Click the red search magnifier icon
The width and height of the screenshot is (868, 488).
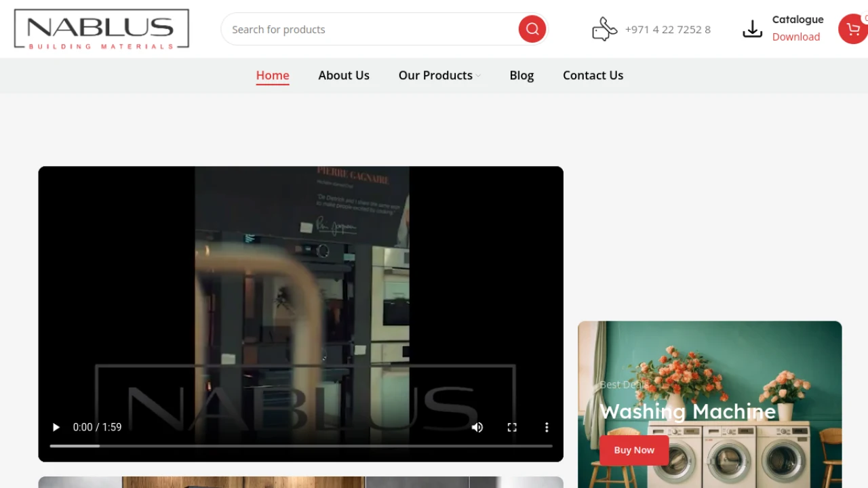(532, 29)
